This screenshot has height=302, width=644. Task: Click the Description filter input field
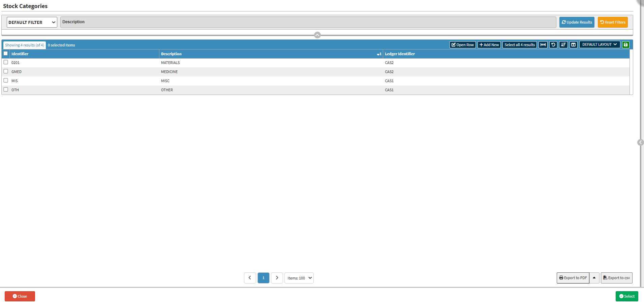(308, 22)
